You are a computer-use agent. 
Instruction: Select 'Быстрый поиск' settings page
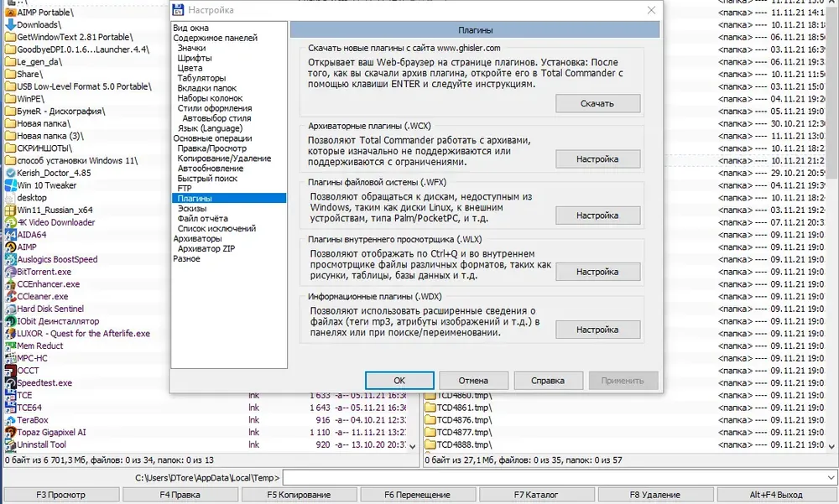(x=207, y=179)
